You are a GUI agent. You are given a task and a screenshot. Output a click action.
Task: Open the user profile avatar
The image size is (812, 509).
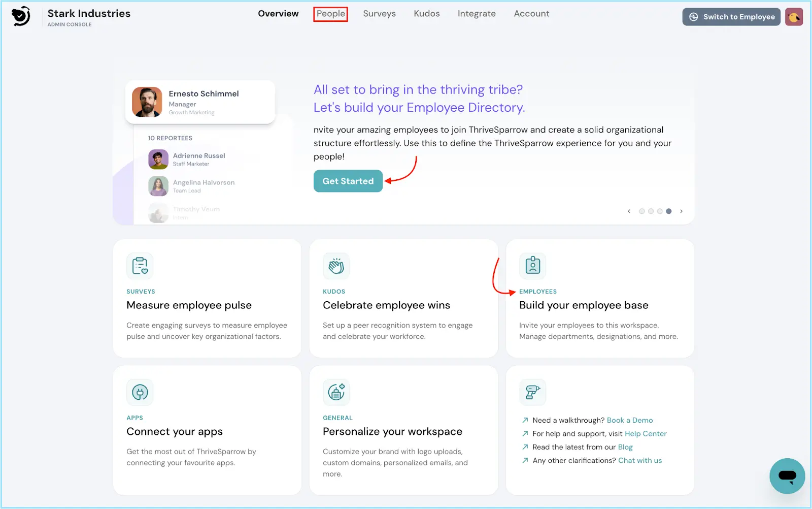(794, 17)
